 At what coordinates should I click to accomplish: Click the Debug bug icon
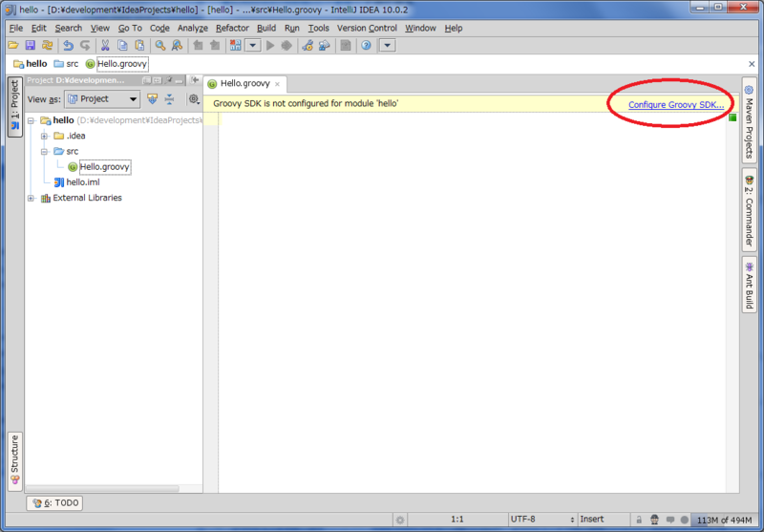click(x=286, y=45)
